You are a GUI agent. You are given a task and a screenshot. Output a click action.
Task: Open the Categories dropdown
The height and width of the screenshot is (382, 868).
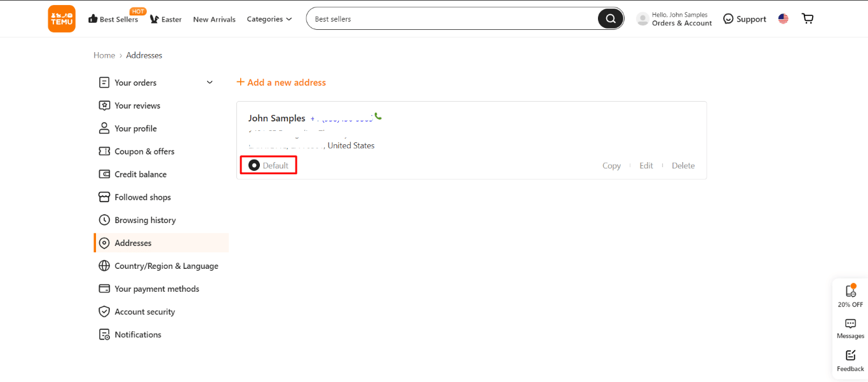point(269,19)
